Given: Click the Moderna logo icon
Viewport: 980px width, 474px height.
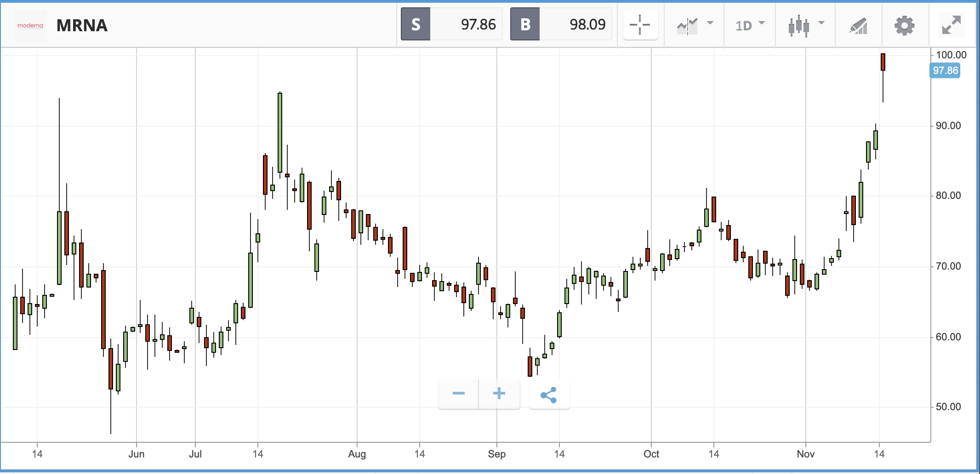Looking at the screenshot, I should pos(30,26).
